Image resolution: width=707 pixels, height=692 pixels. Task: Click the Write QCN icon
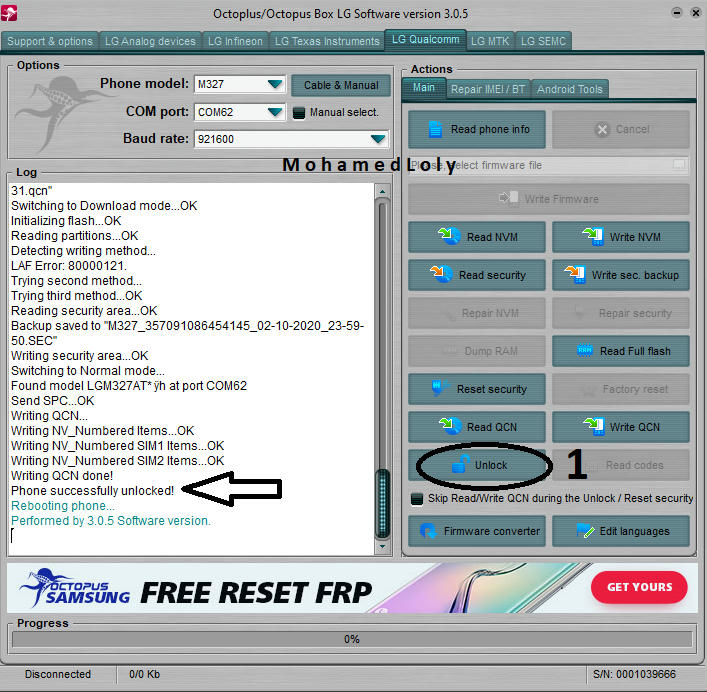point(593,426)
